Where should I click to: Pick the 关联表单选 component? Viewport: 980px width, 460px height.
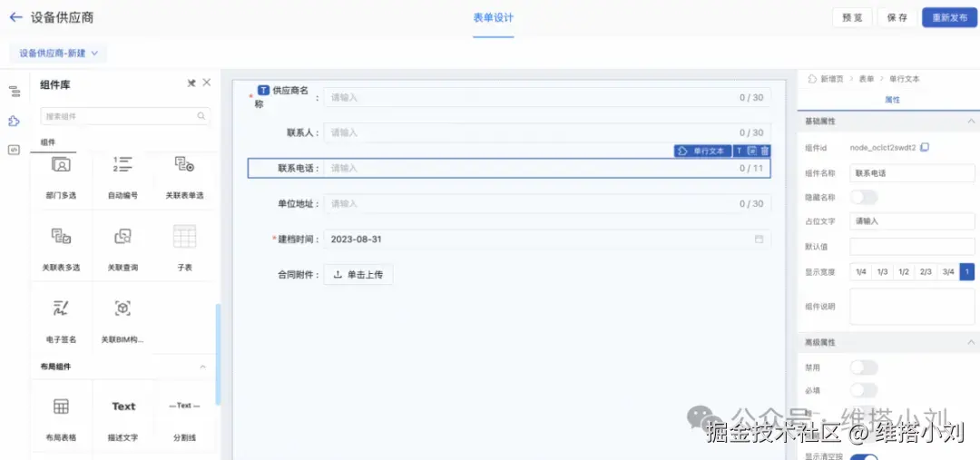tap(184, 180)
